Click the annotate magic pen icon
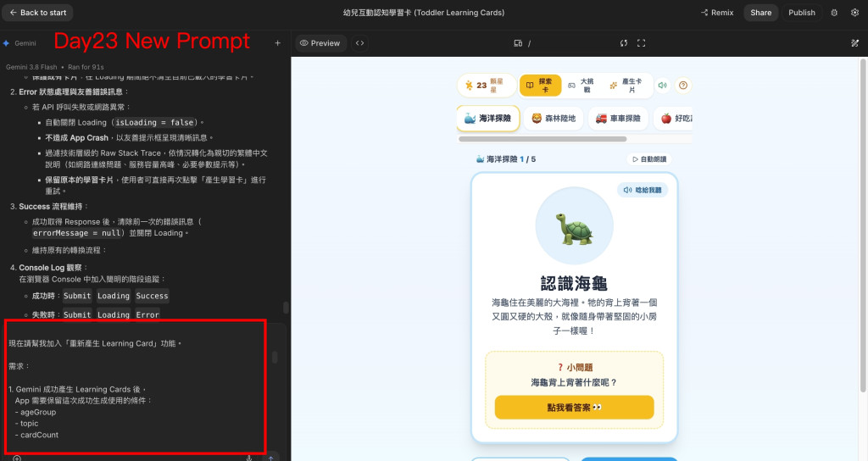 854,43
